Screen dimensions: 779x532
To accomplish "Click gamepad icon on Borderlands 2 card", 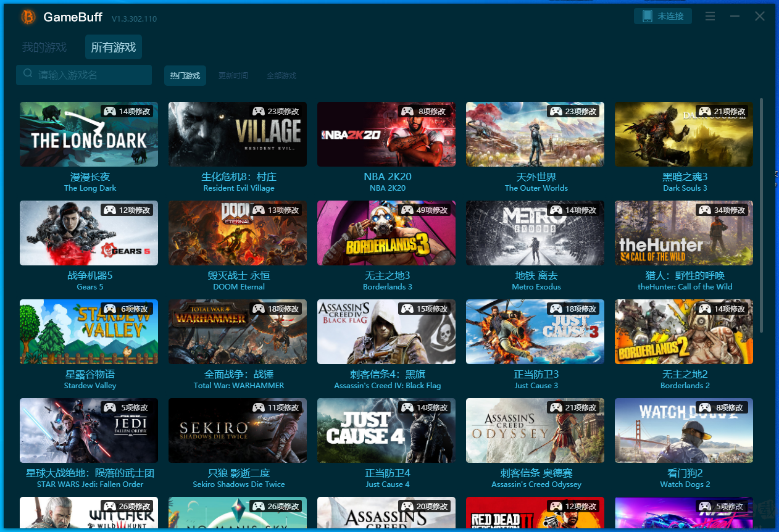I will [704, 309].
